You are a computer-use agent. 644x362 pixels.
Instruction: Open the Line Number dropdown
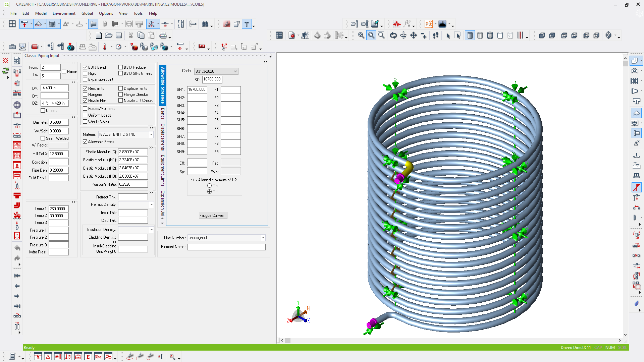(x=263, y=238)
